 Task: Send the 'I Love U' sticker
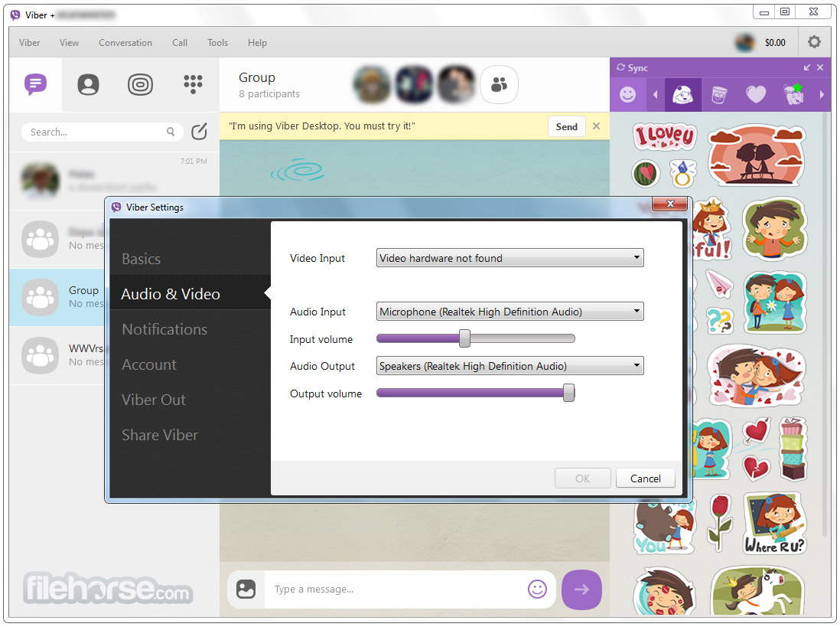coord(665,136)
